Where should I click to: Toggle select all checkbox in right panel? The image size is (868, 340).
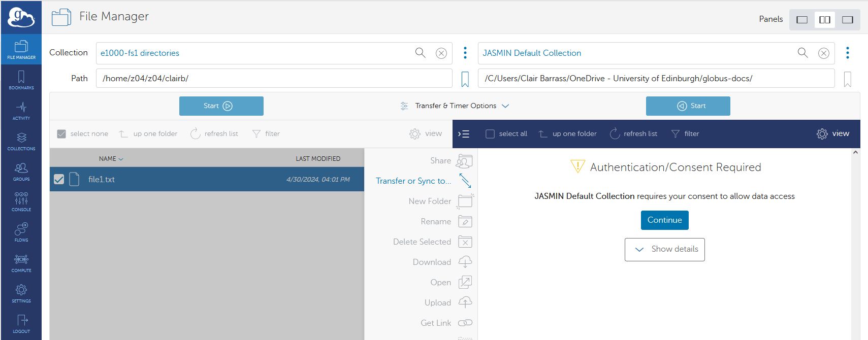[x=490, y=134]
